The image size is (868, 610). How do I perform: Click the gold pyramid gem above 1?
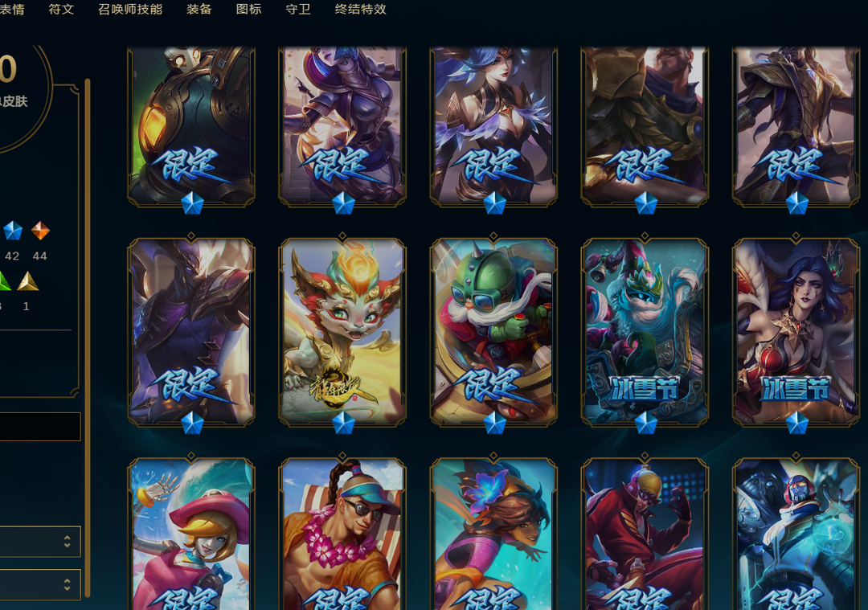[27, 281]
